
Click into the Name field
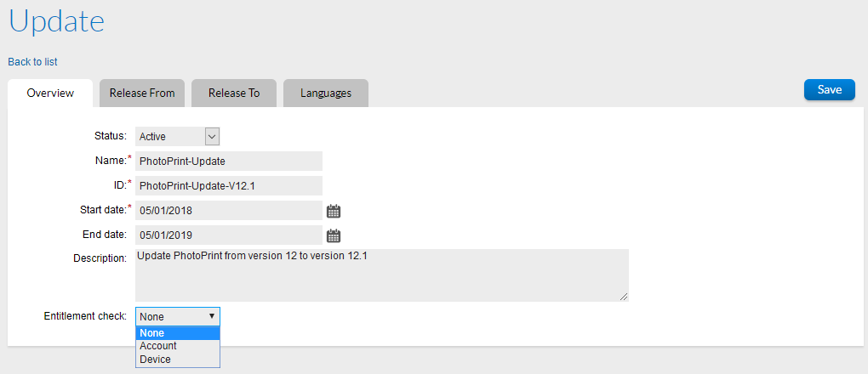(x=228, y=161)
